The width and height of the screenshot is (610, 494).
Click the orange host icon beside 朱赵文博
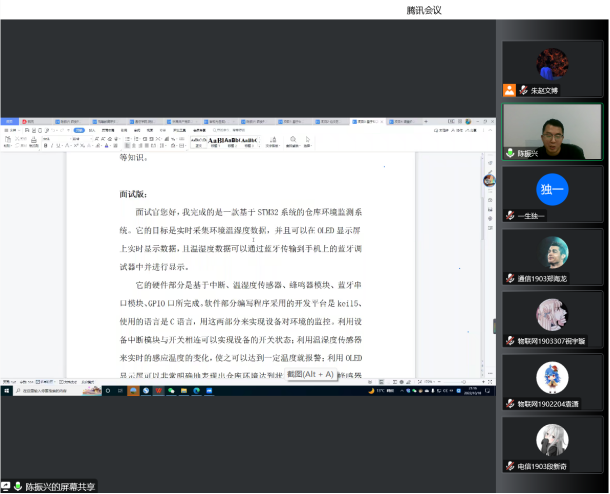point(510,90)
